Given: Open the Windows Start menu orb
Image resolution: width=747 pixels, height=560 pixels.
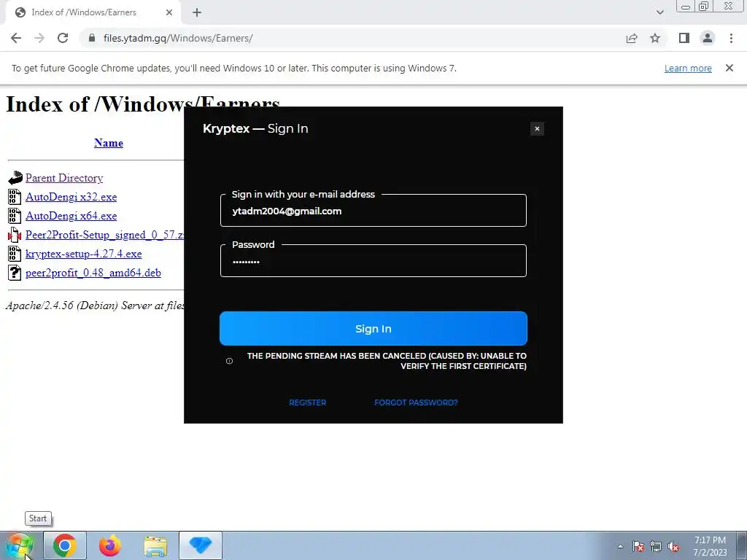Looking at the screenshot, I should pos(18,545).
